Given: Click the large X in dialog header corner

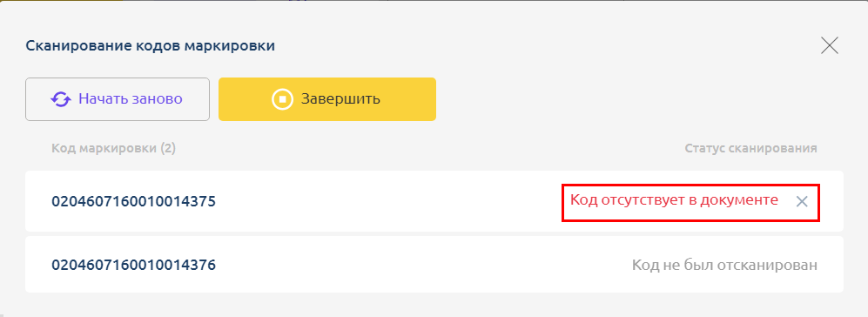Looking at the screenshot, I should (829, 45).
